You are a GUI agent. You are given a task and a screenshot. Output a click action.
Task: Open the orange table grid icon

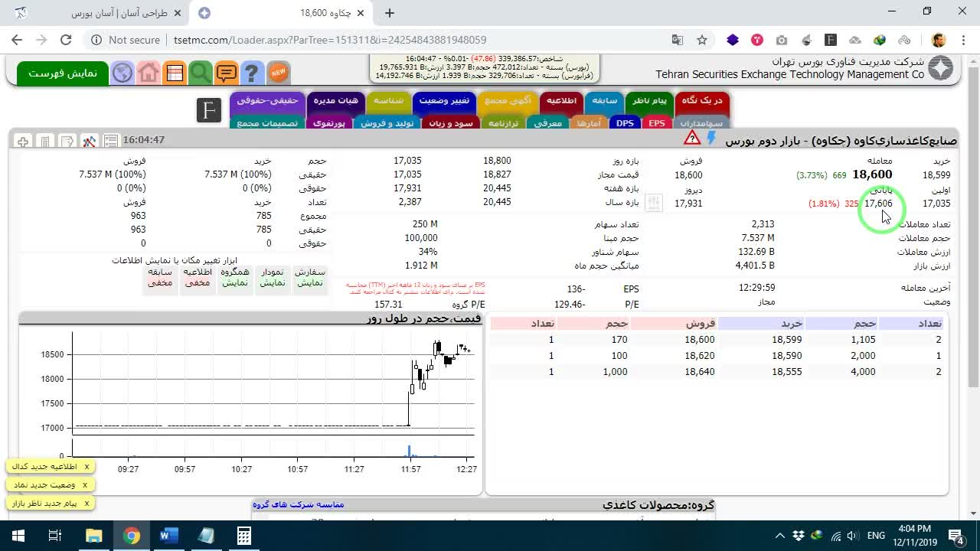pos(175,73)
